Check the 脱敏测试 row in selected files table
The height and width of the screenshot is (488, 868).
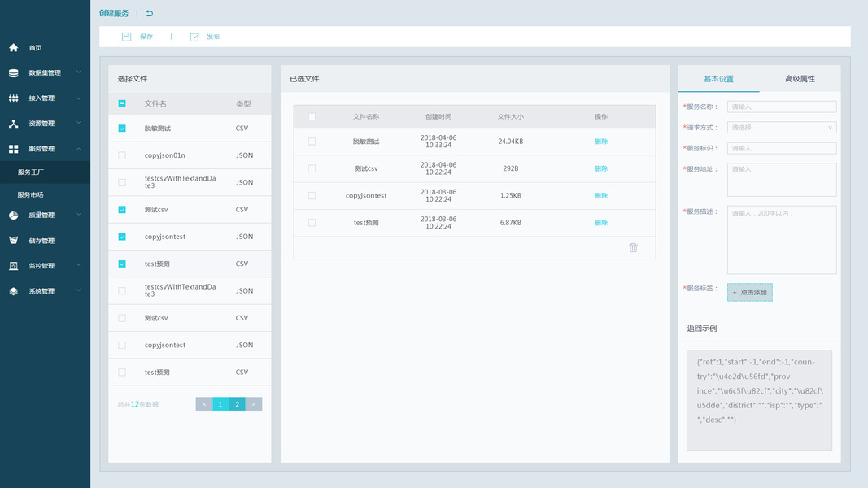pos(312,142)
